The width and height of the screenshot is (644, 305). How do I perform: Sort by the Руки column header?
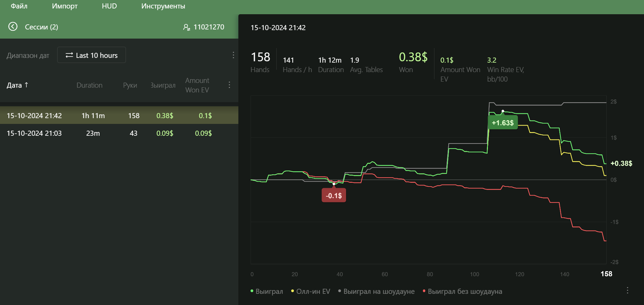[x=130, y=85]
